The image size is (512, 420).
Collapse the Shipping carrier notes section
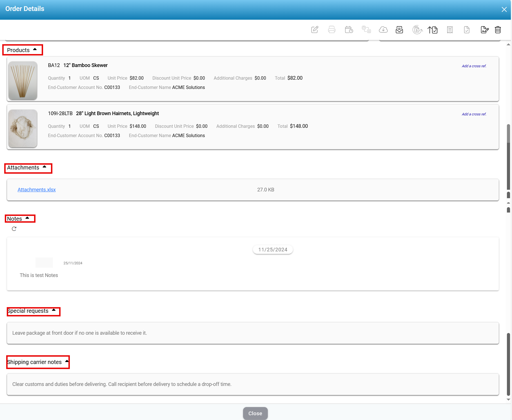(x=67, y=361)
